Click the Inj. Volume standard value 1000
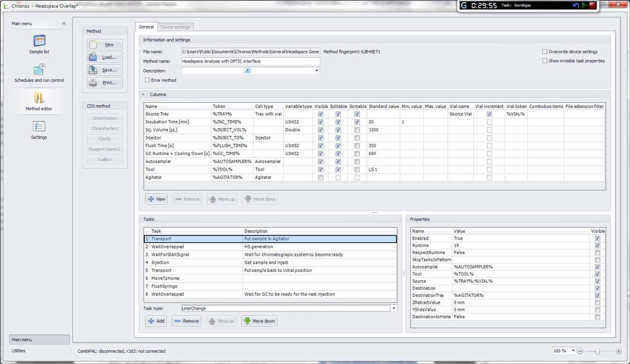 [383, 130]
